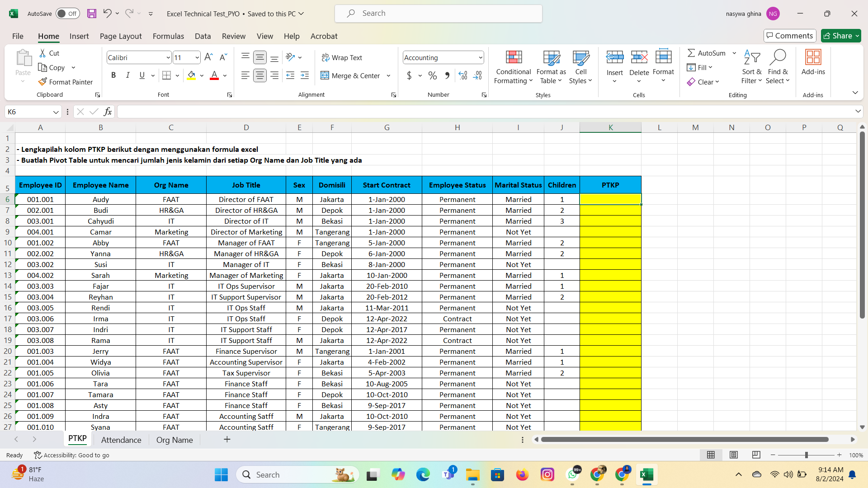The width and height of the screenshot is (868, 488).
Task: Toggle bold formatting for selected cell
Action: coord(113,75)
